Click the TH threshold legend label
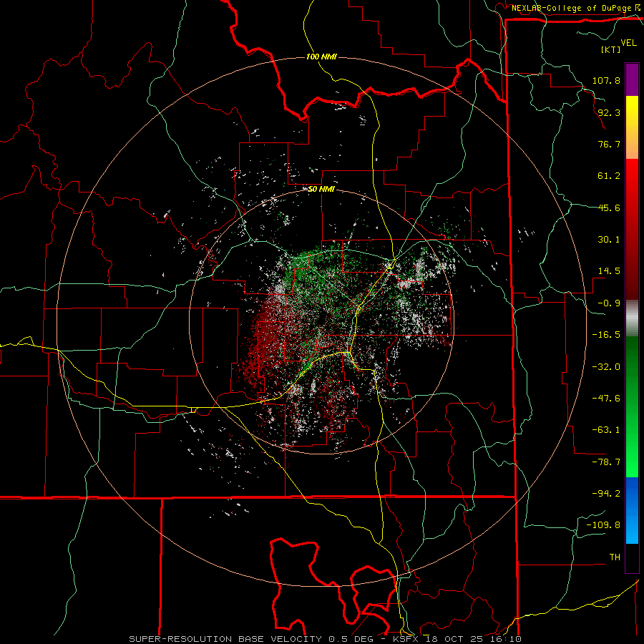The height and width of the screenshot is (644, 644). pos(615,557)
